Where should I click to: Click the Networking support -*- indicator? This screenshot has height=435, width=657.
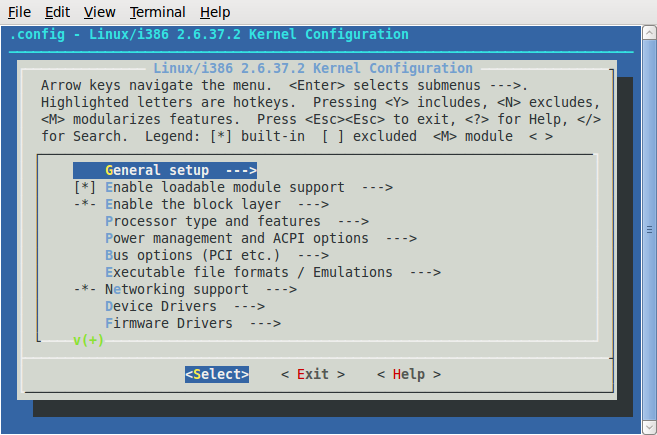(85, 289)
